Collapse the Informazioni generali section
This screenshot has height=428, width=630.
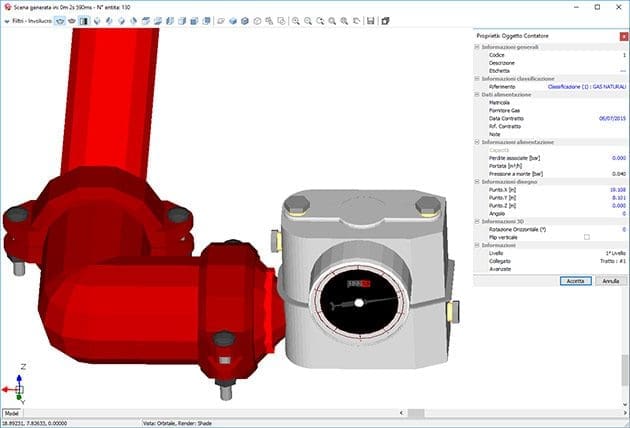(478, 47)
